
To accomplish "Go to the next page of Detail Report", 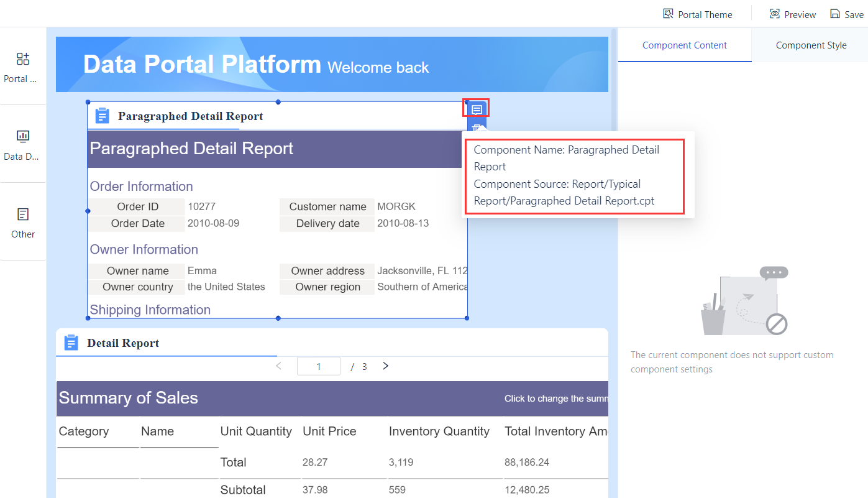I will (385, 366).
